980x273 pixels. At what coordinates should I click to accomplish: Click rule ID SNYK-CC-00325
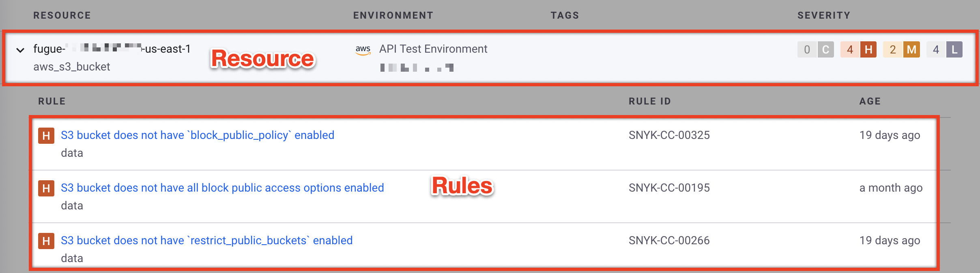(669, 135)
